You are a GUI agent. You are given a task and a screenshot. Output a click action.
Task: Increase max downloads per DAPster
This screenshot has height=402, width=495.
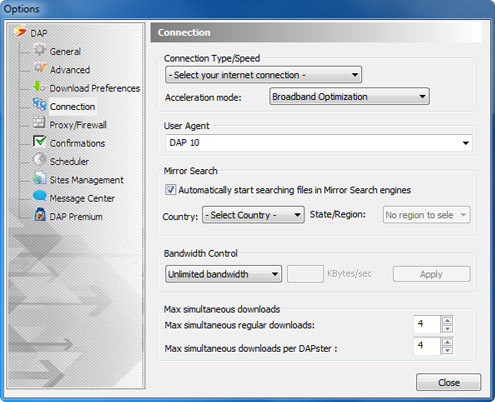pyautogui.click(x=447, y=342)
